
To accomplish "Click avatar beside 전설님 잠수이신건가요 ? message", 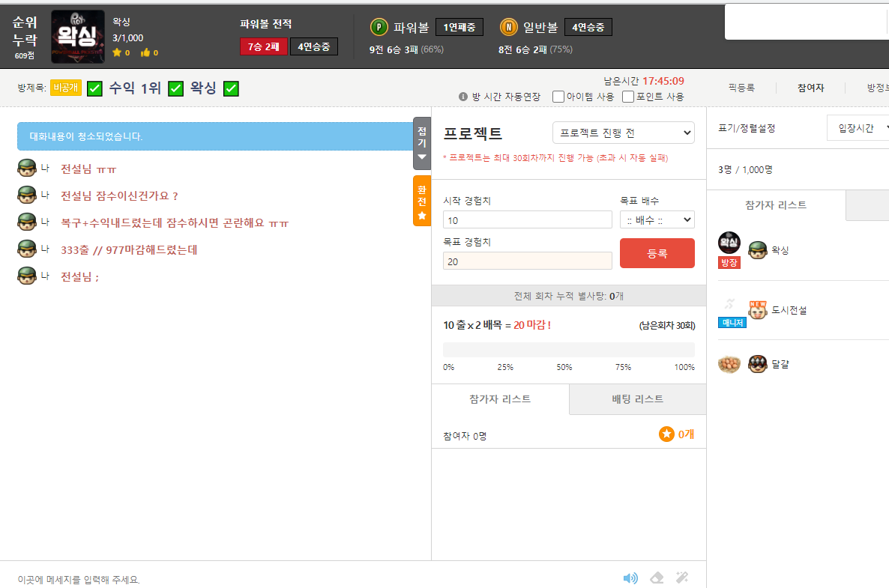I will pos(27,195).
